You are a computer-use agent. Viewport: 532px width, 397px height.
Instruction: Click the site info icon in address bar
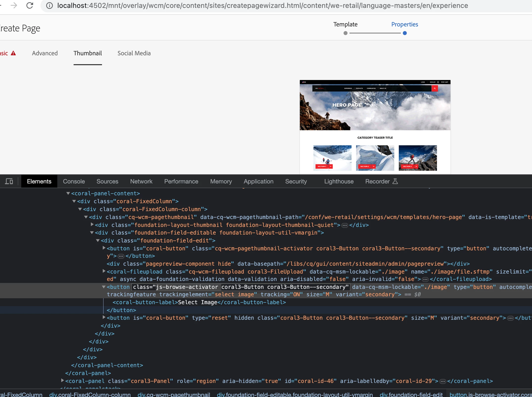pos(49,5)
